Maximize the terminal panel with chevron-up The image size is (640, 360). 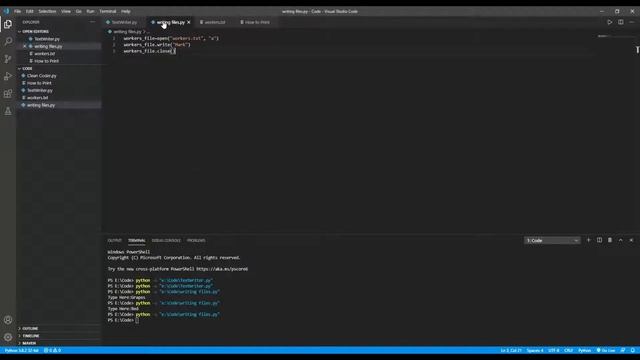(620, 240)
